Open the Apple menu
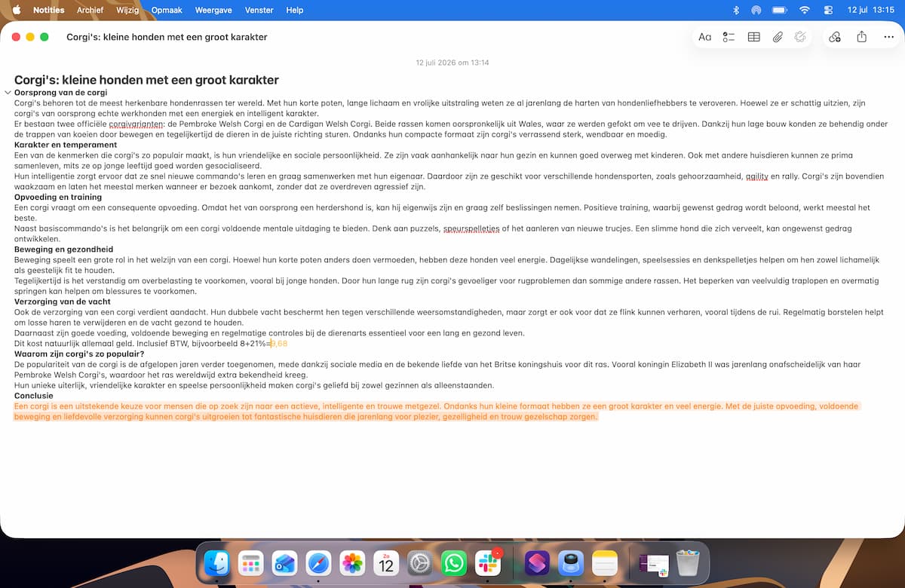The height and width of the screenshot is (588, 905). point(17,10)
